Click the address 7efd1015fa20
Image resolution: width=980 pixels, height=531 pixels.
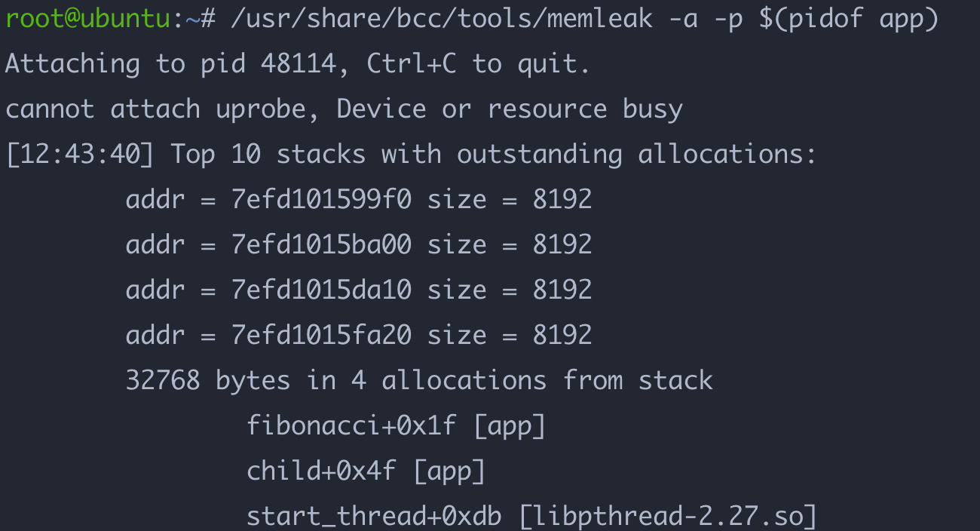tap(321, 336)
